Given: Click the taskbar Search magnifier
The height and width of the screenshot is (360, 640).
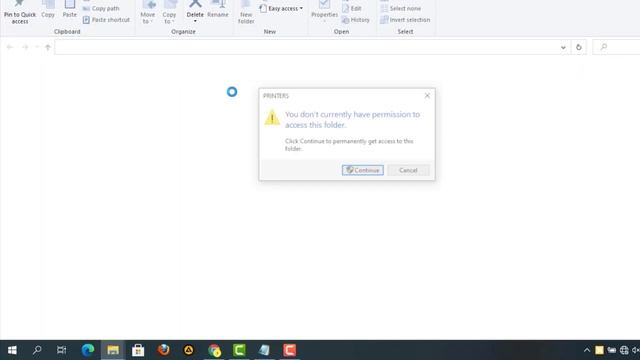Looking at the screenshot, I should point(37,350).
